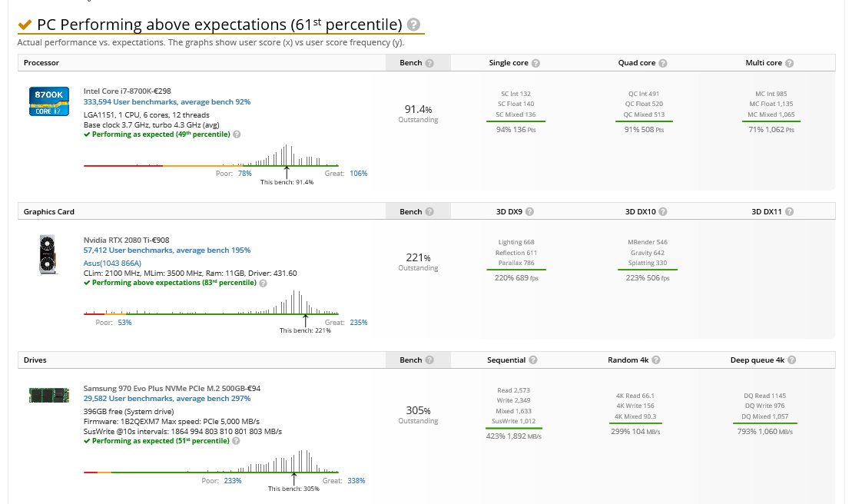Click help icon beside 3D DX9
Image resolution: width=862 pixels, height=504 pixels.
529,211
